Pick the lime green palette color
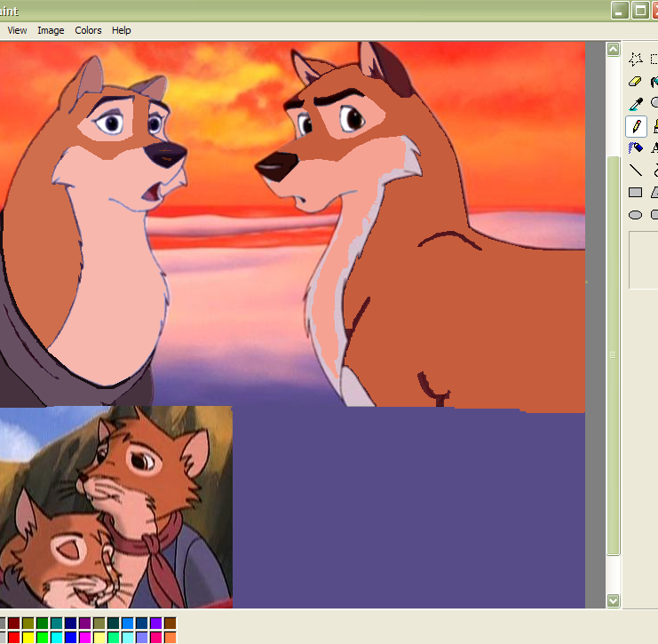The width and height of the screenshot is (658, 644). point(43,637)
